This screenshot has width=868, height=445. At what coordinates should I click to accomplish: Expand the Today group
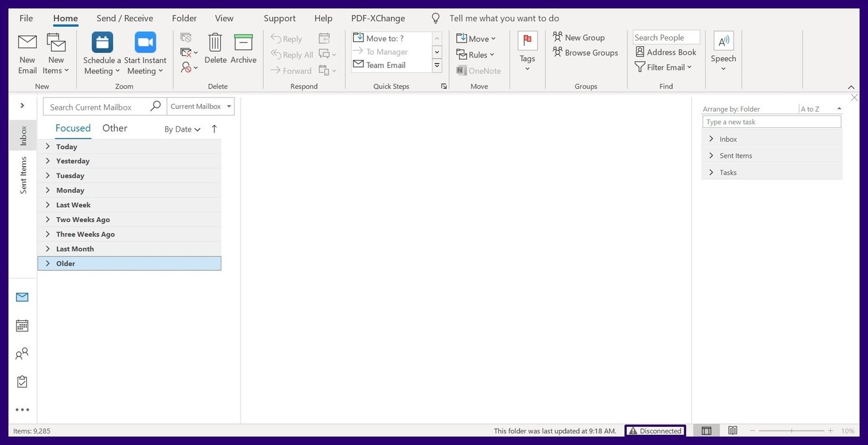[x=47, y=147]
